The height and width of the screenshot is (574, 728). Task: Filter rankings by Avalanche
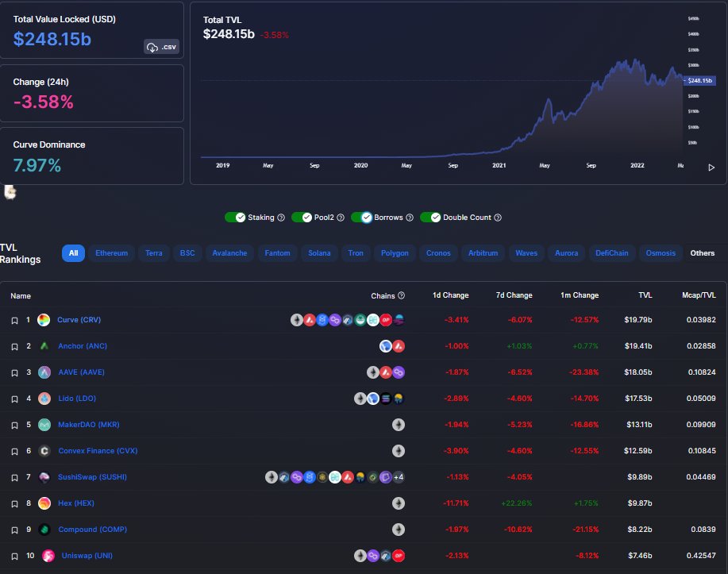[229, 253]
